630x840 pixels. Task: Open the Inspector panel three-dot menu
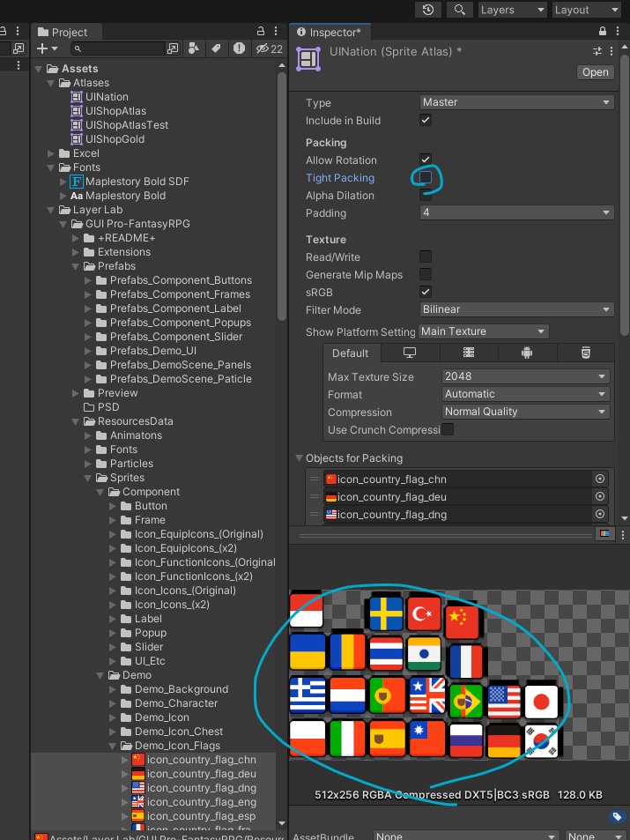618,31
